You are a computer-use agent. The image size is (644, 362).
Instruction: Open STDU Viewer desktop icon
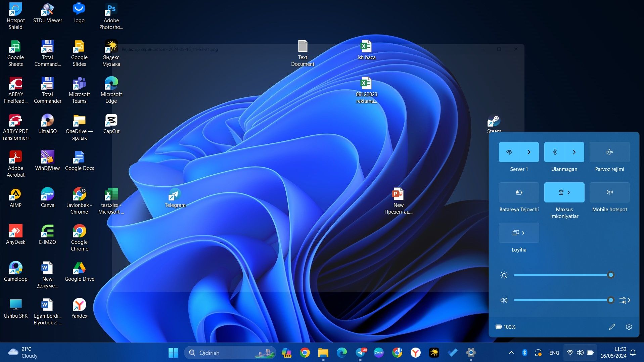(x=47, y=13)
